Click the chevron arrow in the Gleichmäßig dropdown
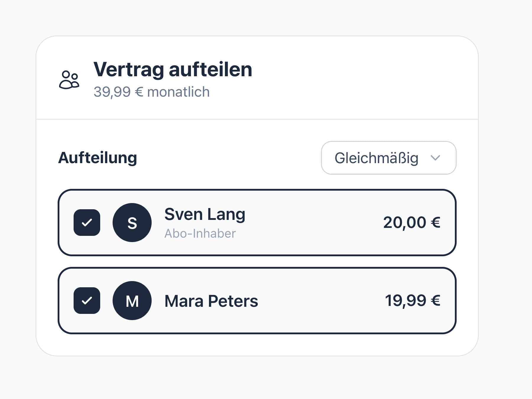This screenshot has height=399, width=532. [x=435, y=158]
